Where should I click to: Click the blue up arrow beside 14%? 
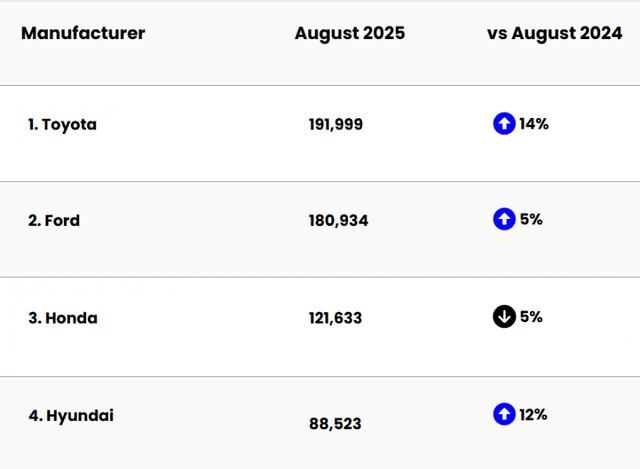pos(504,124)
